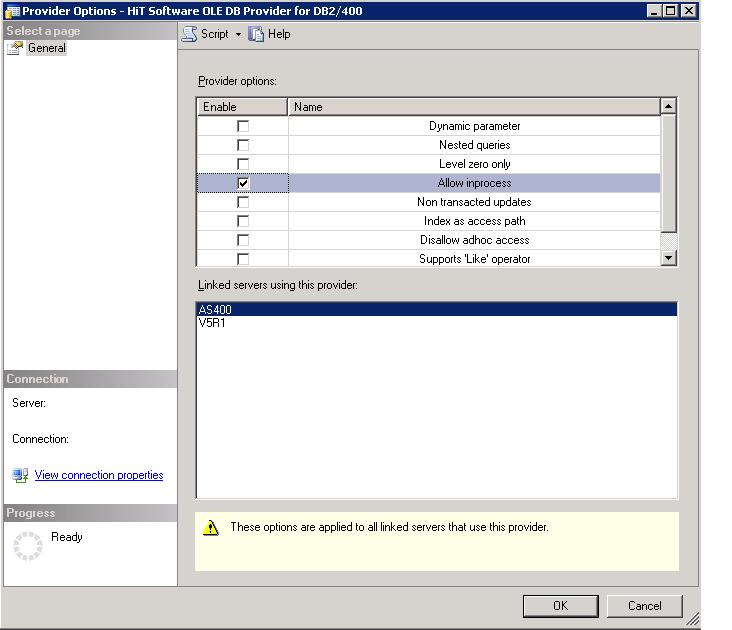Maximize the Provider Options window
The height and width of the screenshot is (630, 732).
tap(670, 11)
